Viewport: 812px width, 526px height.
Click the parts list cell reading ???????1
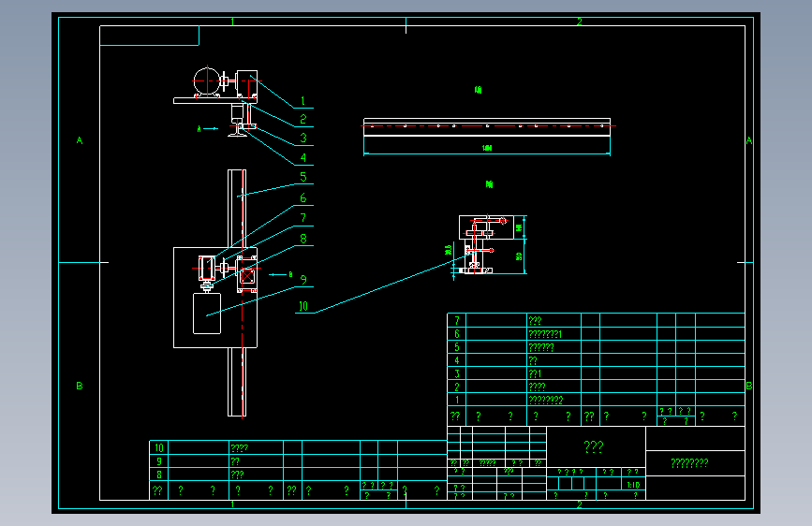(x=545, y=334)
